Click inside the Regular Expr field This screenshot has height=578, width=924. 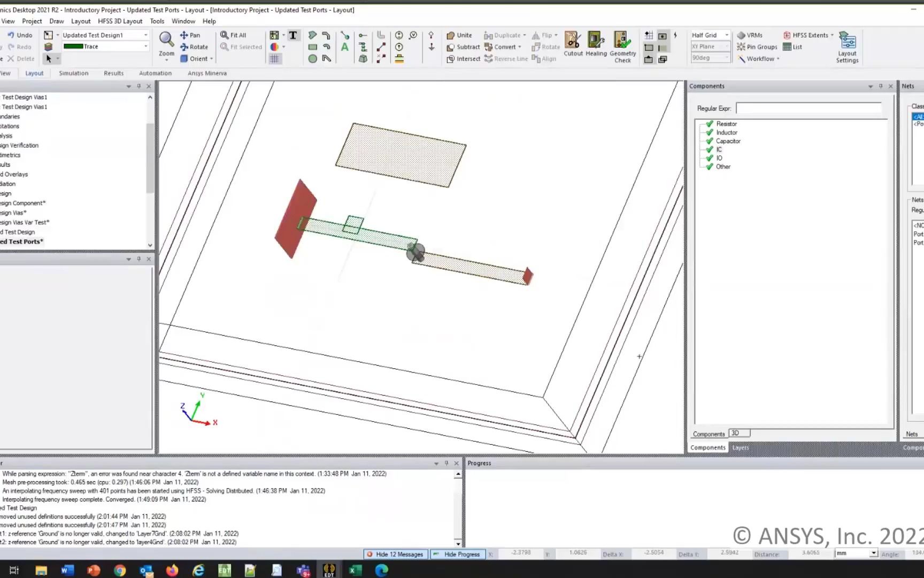[807, 108]
